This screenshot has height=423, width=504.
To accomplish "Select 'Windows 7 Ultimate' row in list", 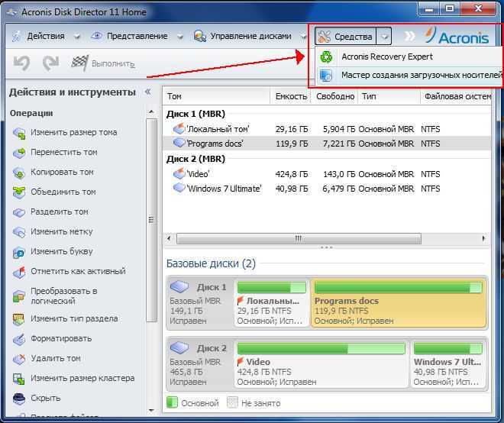I will [x=327, y=189].
